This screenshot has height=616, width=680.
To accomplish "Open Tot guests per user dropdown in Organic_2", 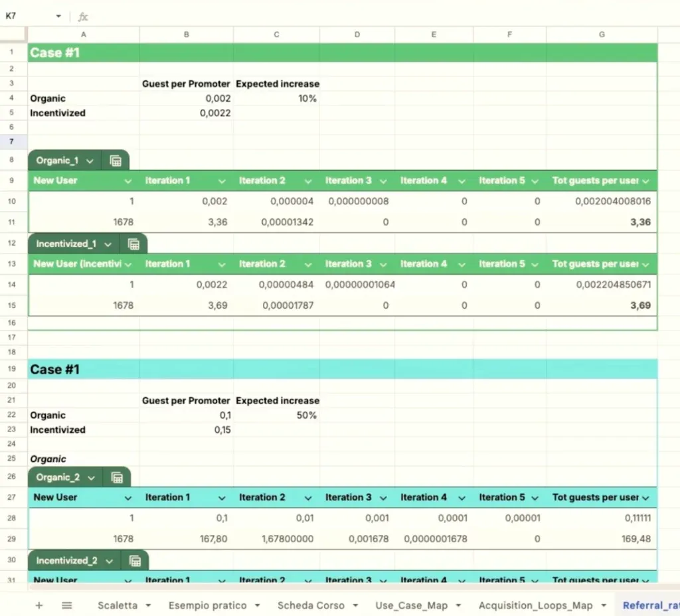I will click(x=645, y=498).
